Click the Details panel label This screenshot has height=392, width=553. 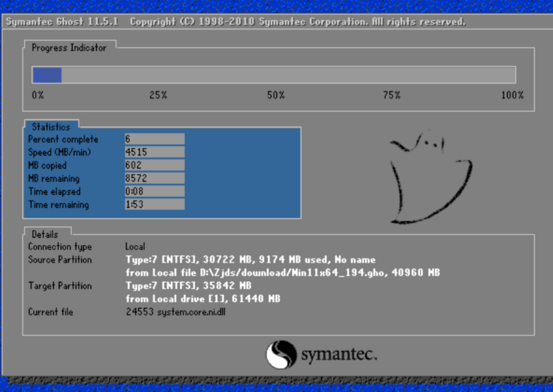45,235
